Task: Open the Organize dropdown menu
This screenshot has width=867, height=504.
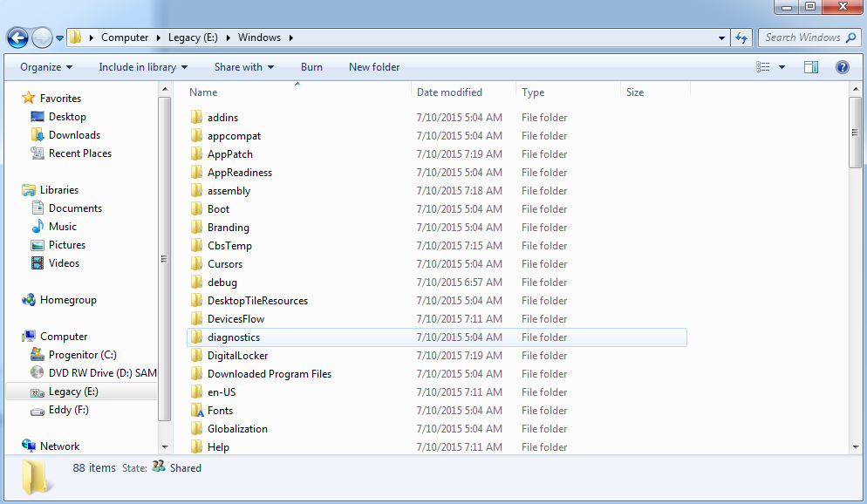Action: coord(46,67)
